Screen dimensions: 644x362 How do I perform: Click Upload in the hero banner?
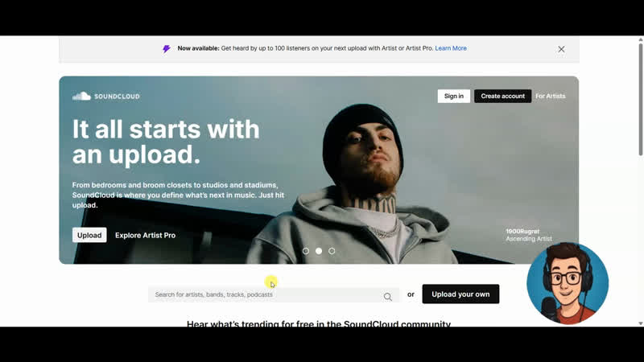[x=89, y=235]
